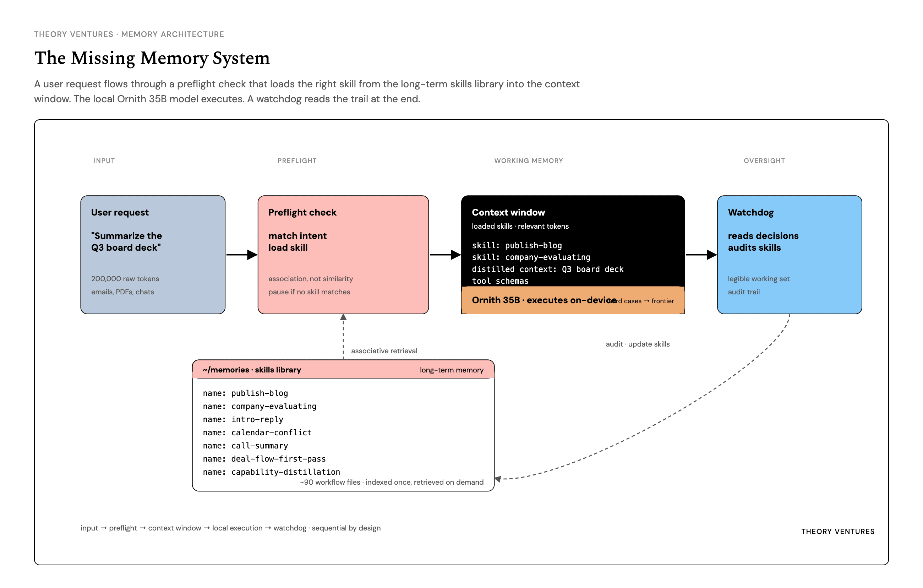Click the 'Context window' heading

click(x=508, y=212)
